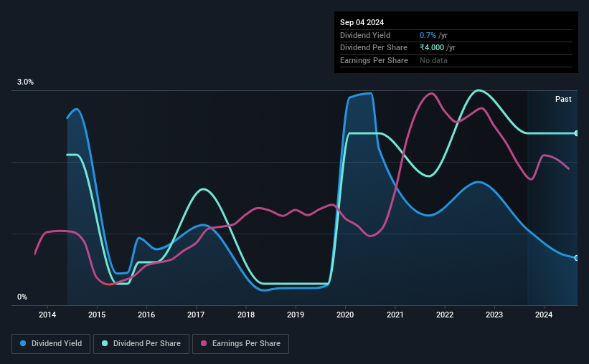This screenshot has height=364, width=589.
Task: Select the blue Dividend Yield endpoint marker
Action: point(577,258)
